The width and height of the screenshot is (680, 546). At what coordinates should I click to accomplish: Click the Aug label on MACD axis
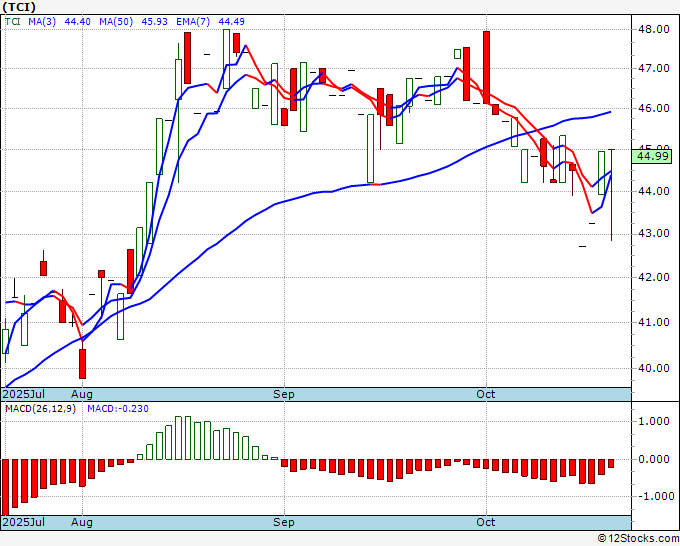(x=82, y=522)
